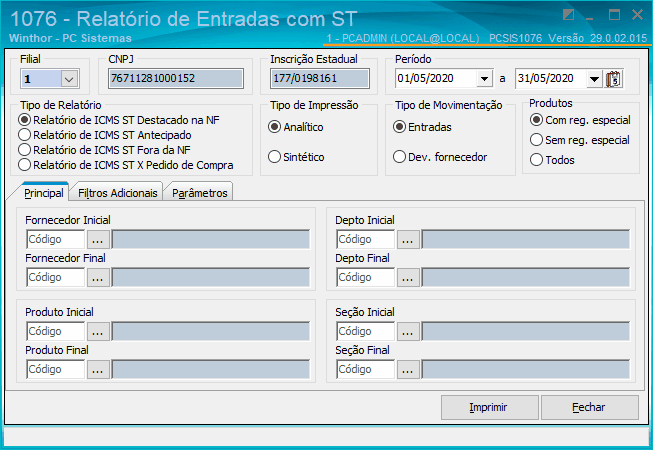Click the Fornecedor Inicial Código field
Screen dimensions: 653x450
pos(56,240)
